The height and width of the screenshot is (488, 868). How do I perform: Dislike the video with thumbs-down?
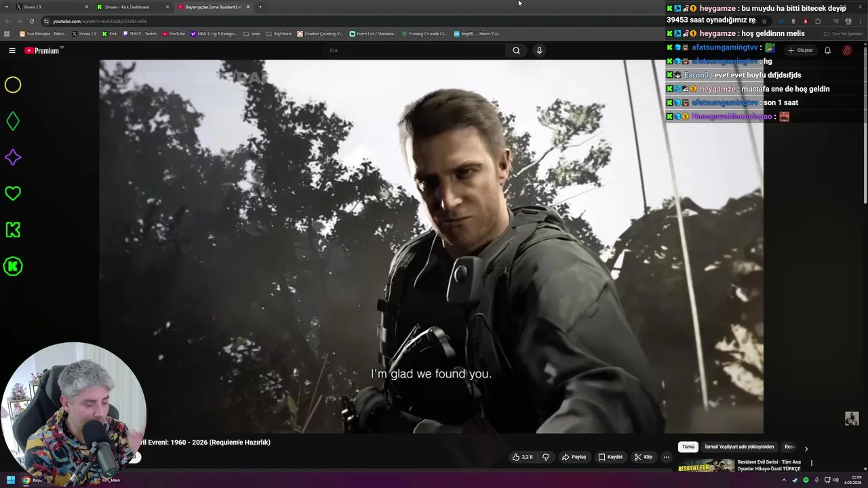[x=546, y=457]
